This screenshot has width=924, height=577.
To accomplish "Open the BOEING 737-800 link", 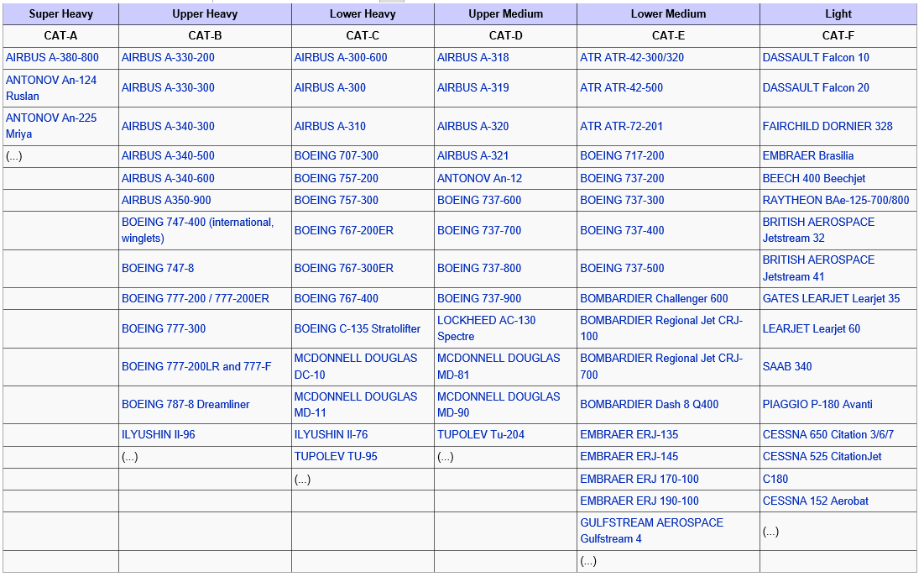I will (480, 268).
